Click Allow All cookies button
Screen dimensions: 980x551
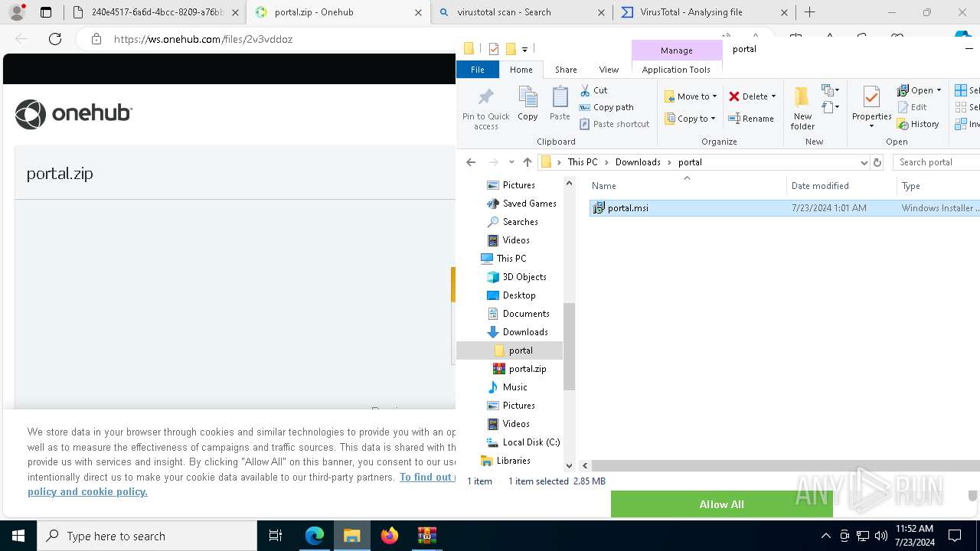(x=721, y=504)
